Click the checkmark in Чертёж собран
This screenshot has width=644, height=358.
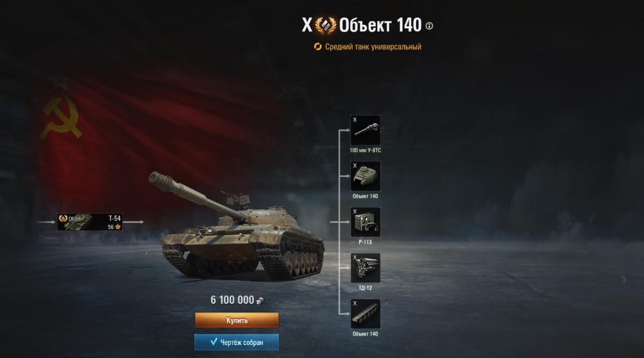[x=214, y=342]
